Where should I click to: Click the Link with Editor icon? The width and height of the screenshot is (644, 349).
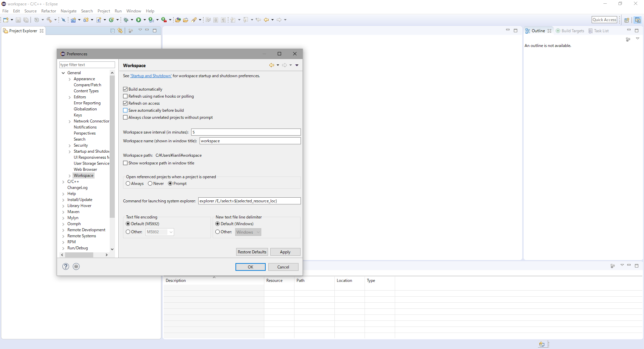click(120, 31)
